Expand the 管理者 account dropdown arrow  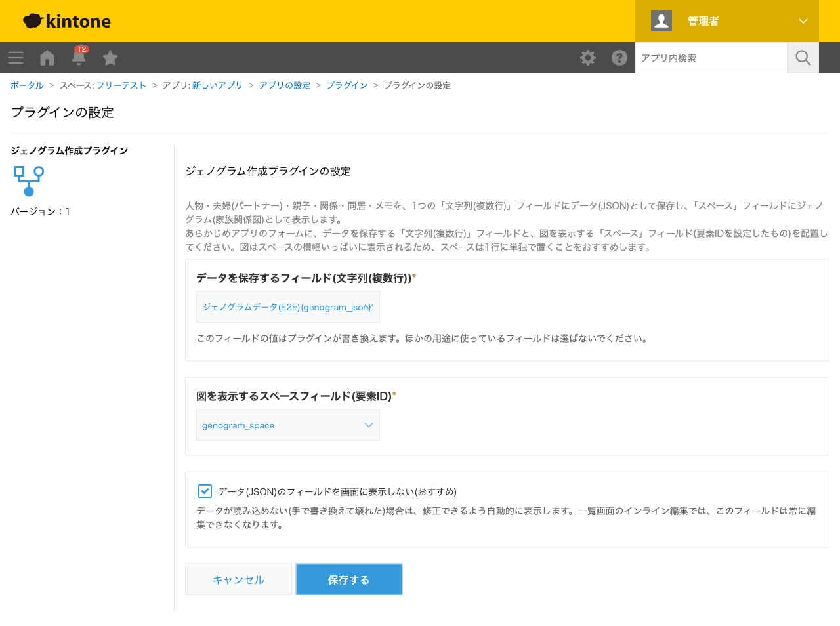coord(803,21)
